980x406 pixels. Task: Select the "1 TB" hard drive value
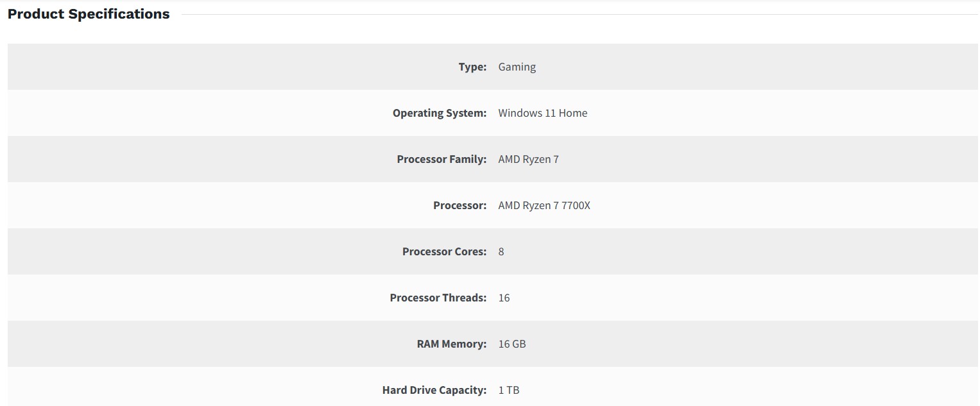pos(508,390)
